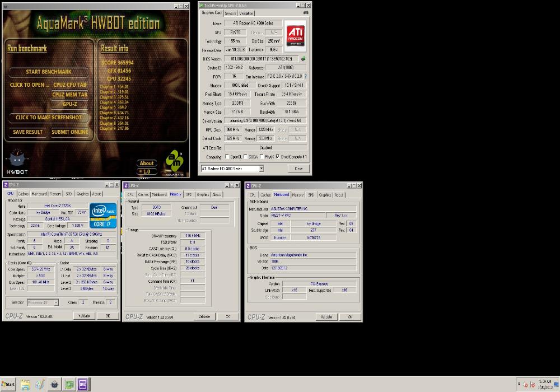Click the AquaMark HWBOT taskbar icon
This screenshot has height=392, width=560.
pos(54,385)
